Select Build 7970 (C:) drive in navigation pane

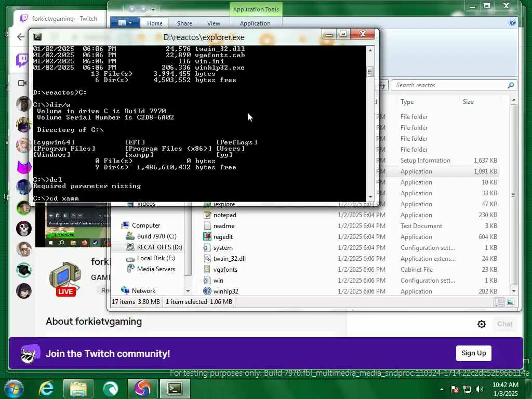[156, 236]
